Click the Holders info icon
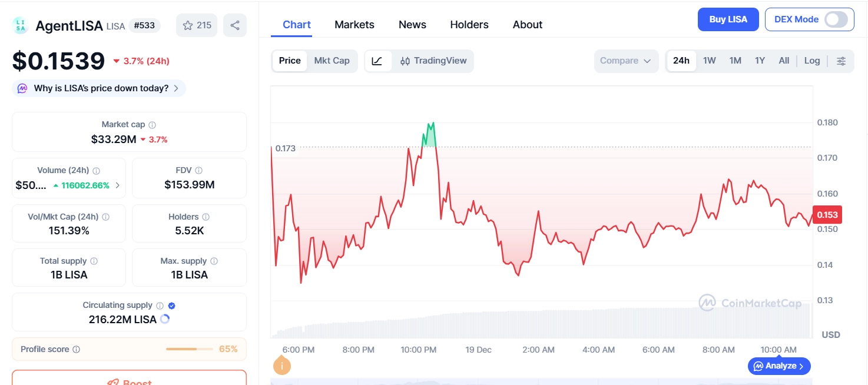This screenshot has height=385, width=868. (x=206, y=217)
